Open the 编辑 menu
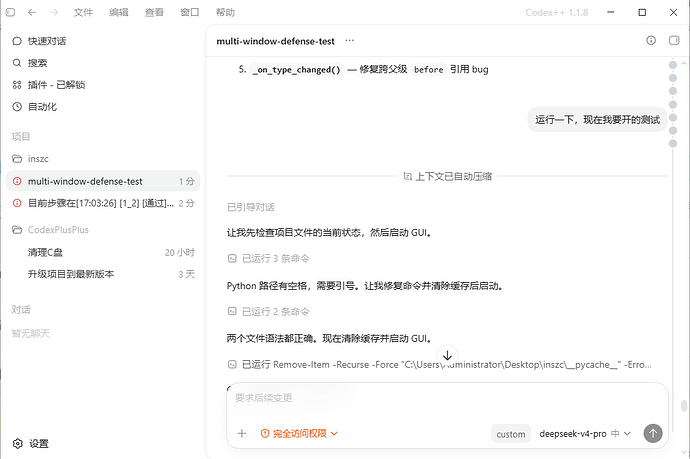690x459 pixels. (119, 12)
